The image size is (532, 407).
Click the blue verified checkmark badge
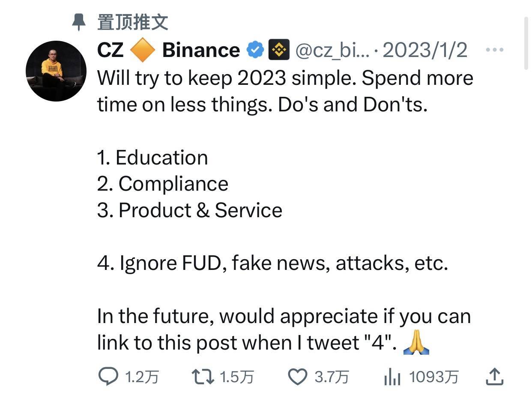point(255,51)
